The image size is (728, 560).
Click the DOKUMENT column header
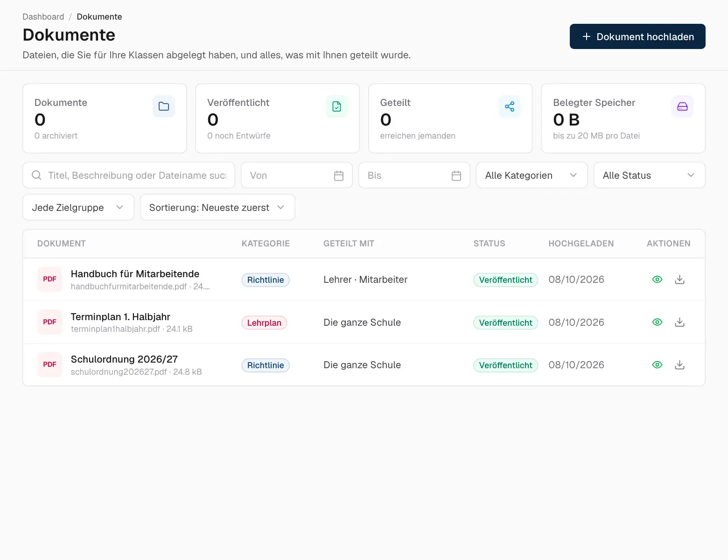pyautogui.click(x=62, y=244)
